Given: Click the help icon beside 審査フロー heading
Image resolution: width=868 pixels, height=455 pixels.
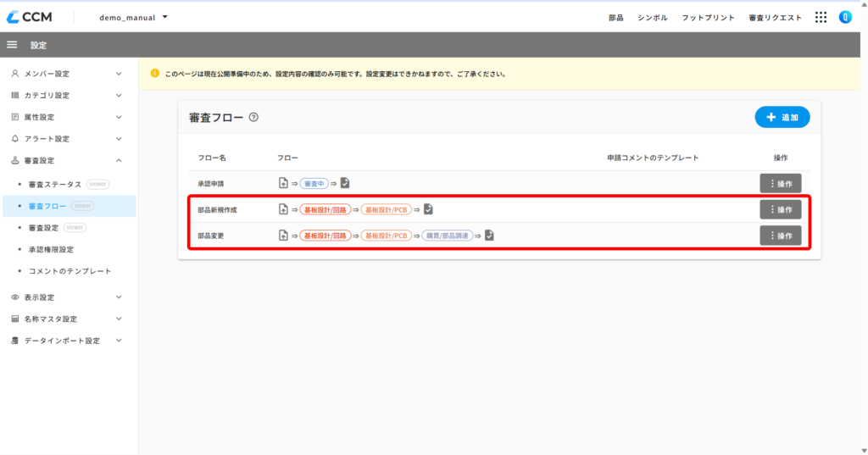Looking at the screenshot, I should coord(253,117).
